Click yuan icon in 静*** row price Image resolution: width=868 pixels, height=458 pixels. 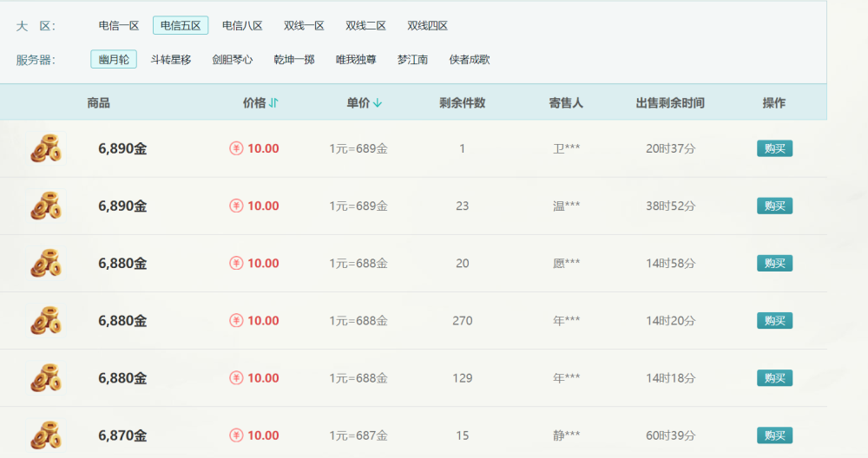click(x=236, y=435)
